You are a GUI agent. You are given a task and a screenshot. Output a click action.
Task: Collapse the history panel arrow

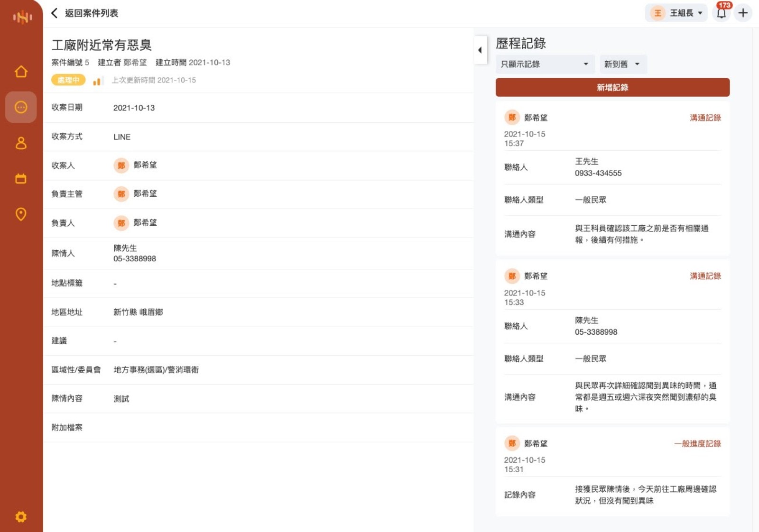480,50
